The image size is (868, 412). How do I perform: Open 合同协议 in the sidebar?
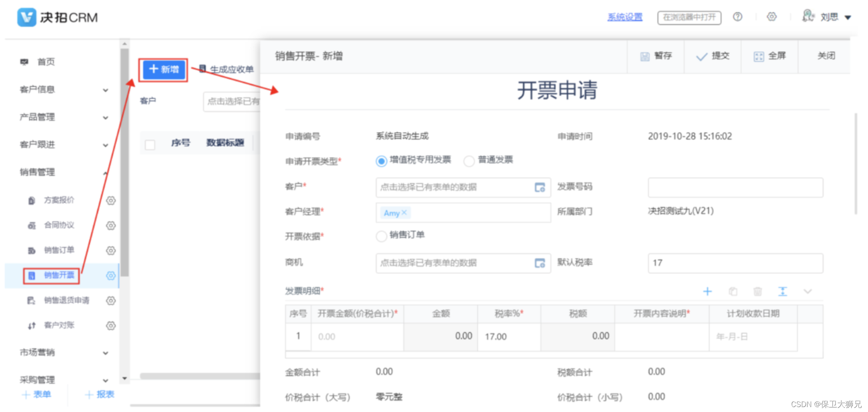59,225
